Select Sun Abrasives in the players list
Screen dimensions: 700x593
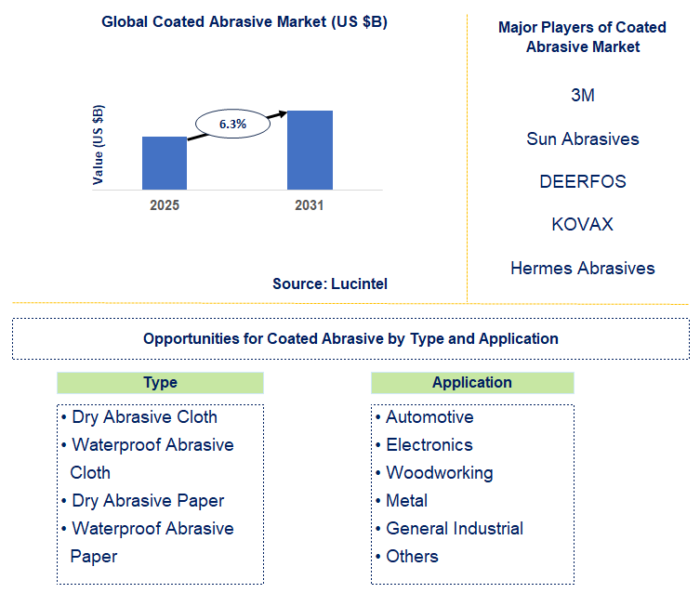coord(583,138)
